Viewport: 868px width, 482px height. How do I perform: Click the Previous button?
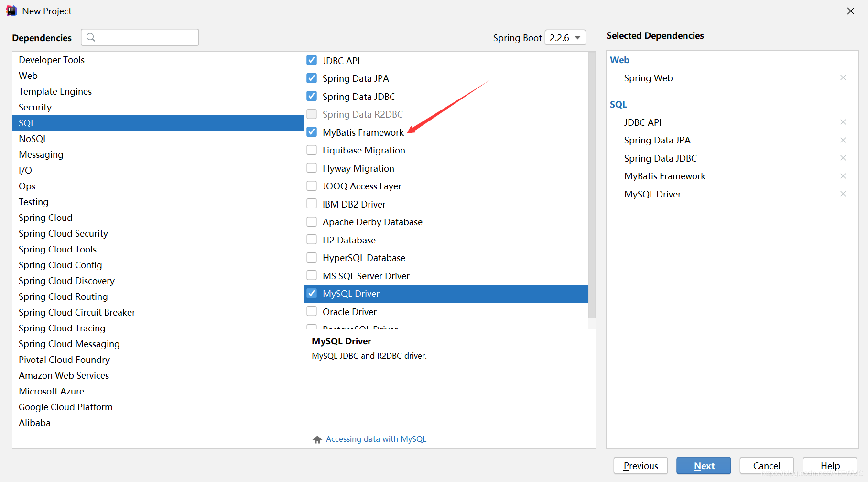click(x=640, y=466)
